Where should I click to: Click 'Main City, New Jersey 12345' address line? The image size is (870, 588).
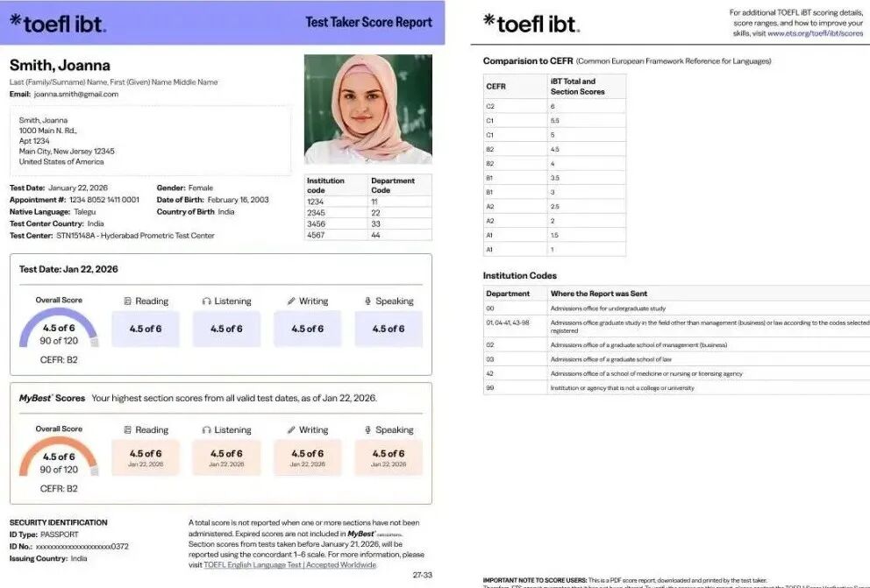click(67, 152)
